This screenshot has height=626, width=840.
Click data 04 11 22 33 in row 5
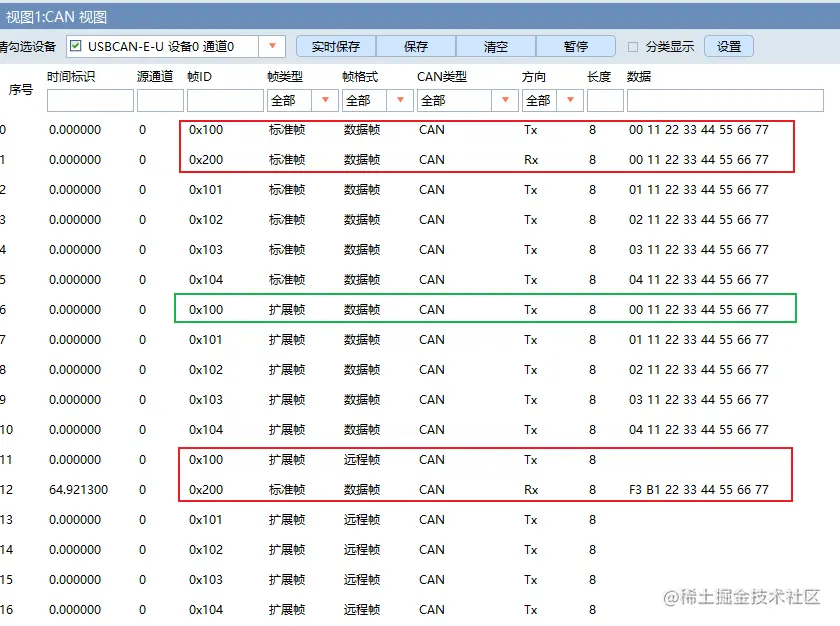(699, 280)
